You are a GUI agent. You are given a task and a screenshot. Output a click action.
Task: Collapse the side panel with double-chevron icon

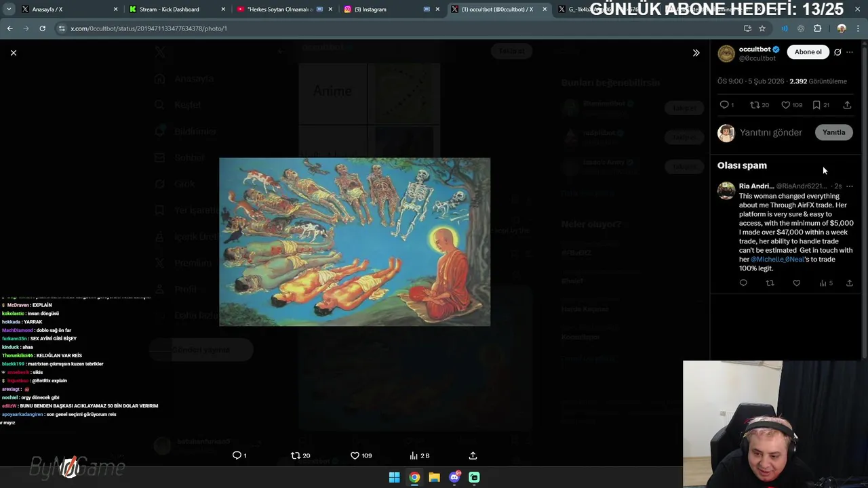(x=696, y=53)
